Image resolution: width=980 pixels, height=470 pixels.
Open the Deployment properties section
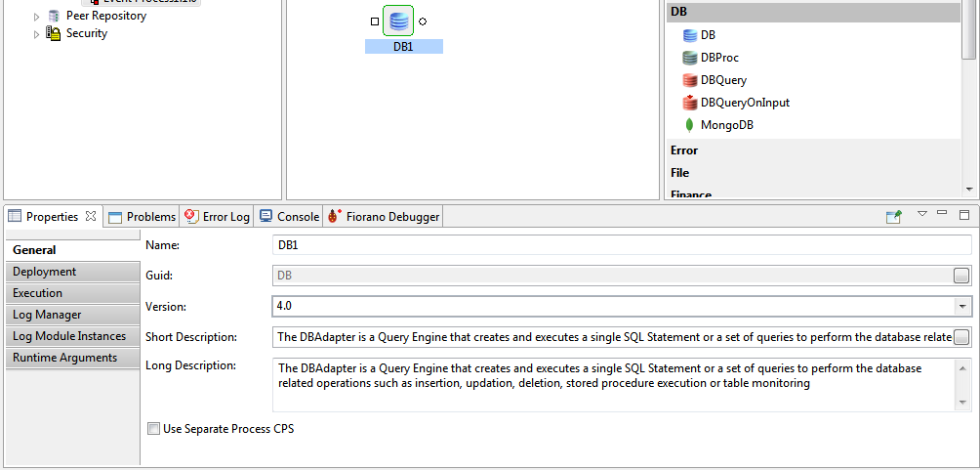[x=44, y=272]
